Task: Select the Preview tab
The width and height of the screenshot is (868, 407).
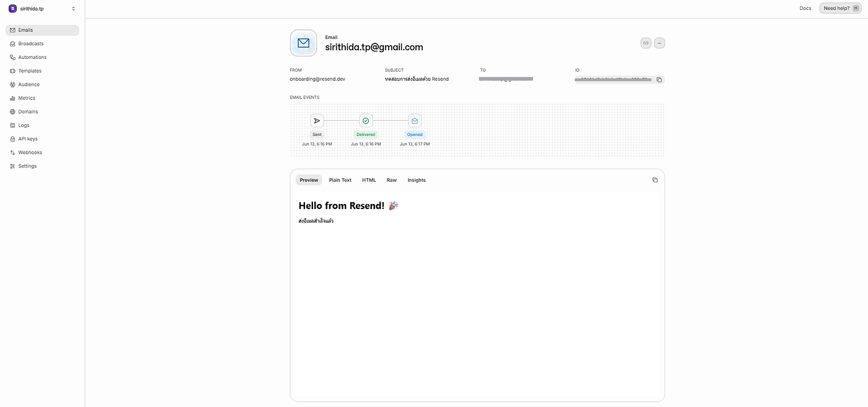Action: tap(309, 180)
